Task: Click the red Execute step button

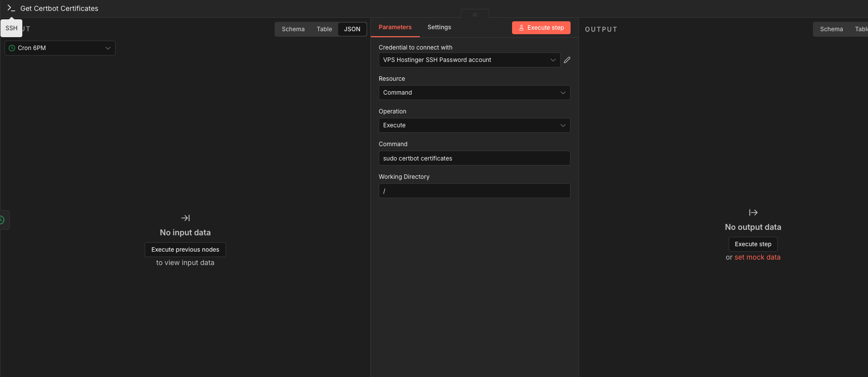Action: pos(541,28)
